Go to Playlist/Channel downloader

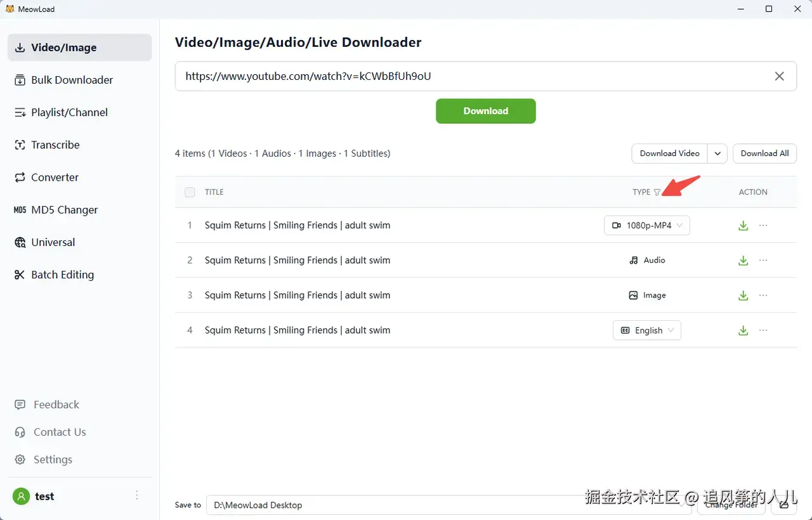point(79,112)
